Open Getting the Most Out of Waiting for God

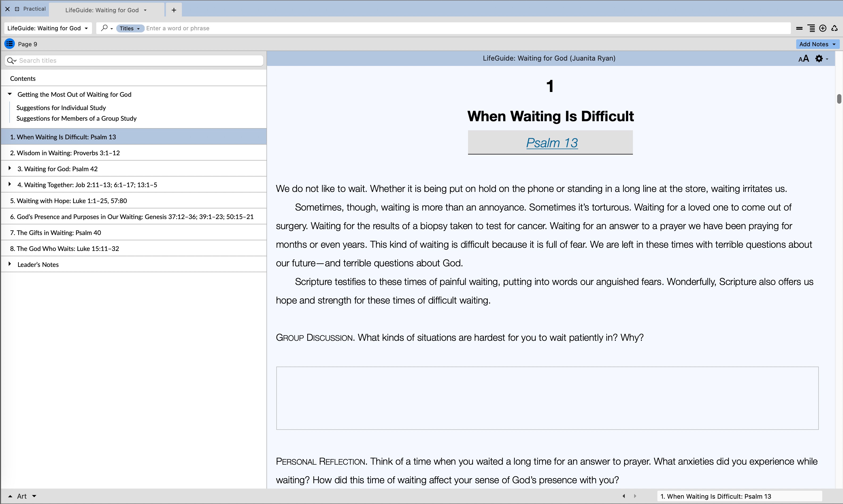coord(74,94)
